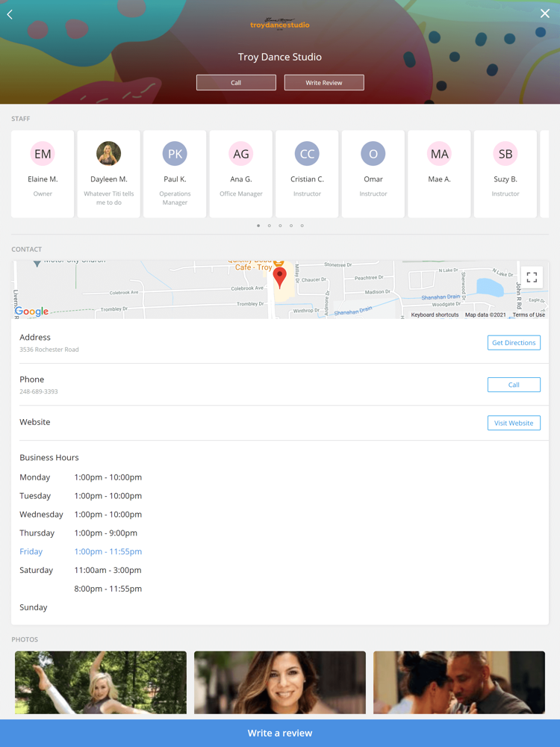Open the Write Review button in banner

(x=324, y=82)
